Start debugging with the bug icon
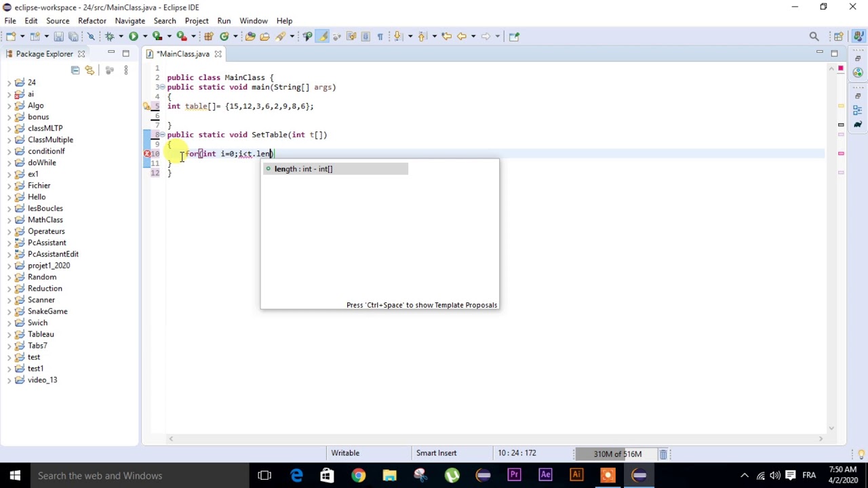 coord(109,37)
